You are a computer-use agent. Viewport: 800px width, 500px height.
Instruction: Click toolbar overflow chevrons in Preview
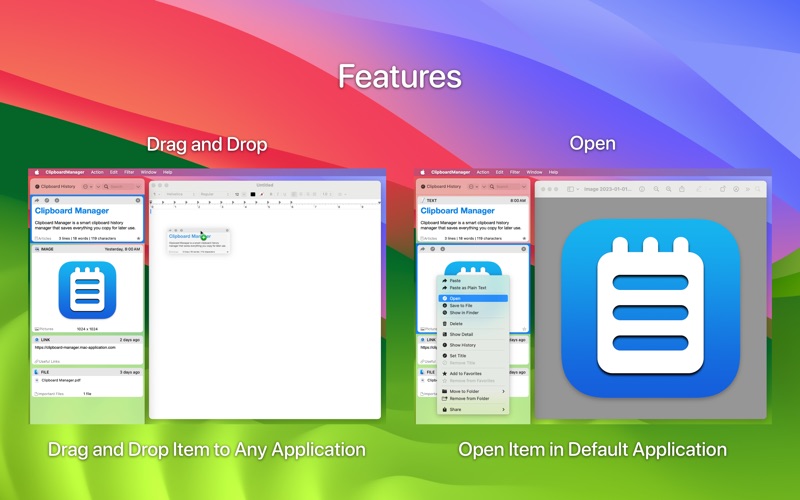pyautogui.click(x=747, y=189)
